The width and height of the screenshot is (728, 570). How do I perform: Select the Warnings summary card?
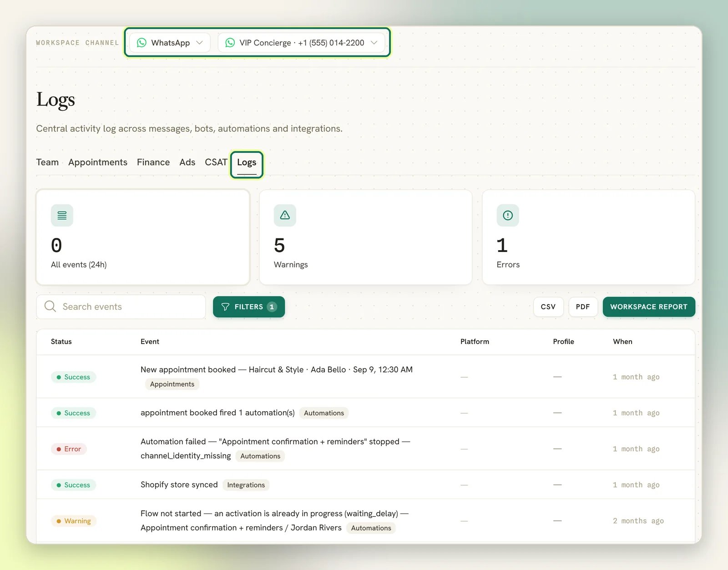(x=366, y=237)
